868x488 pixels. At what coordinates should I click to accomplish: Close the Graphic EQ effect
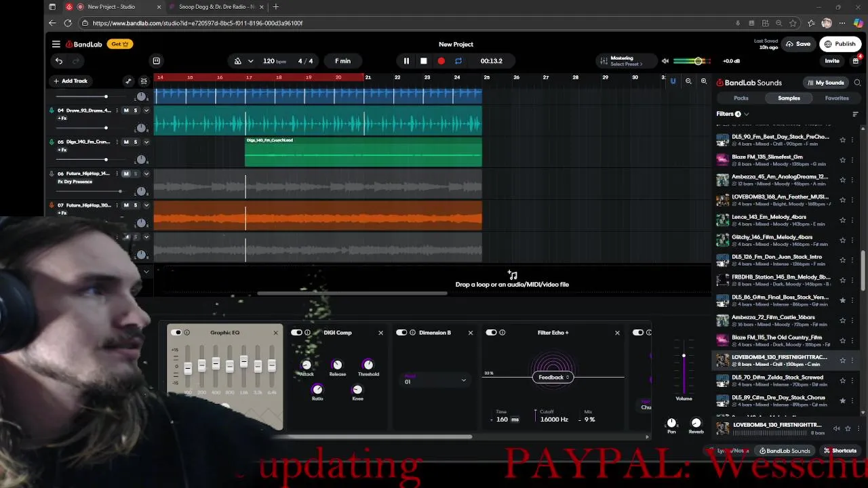click(275, 333)
